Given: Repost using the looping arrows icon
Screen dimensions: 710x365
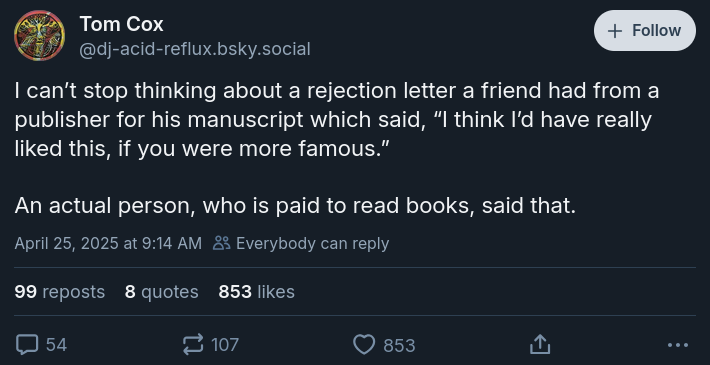Looking at the screenshot, I should coord(193,345).
